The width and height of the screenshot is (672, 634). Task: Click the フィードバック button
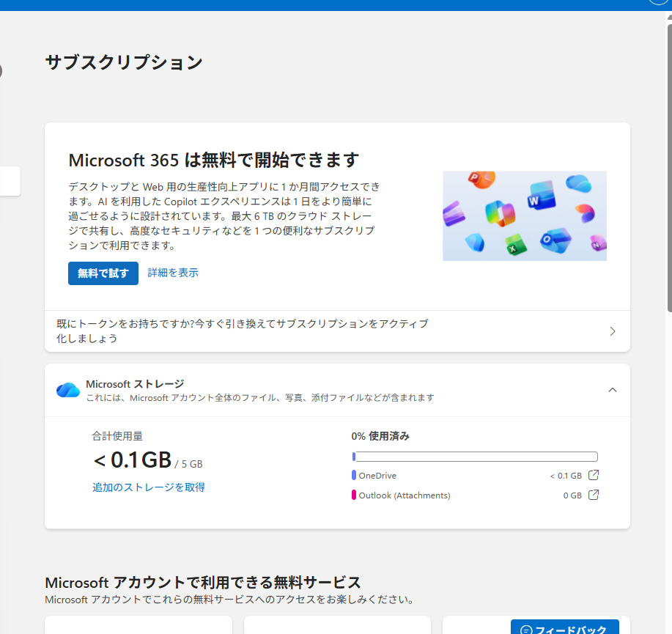point(565,627)
